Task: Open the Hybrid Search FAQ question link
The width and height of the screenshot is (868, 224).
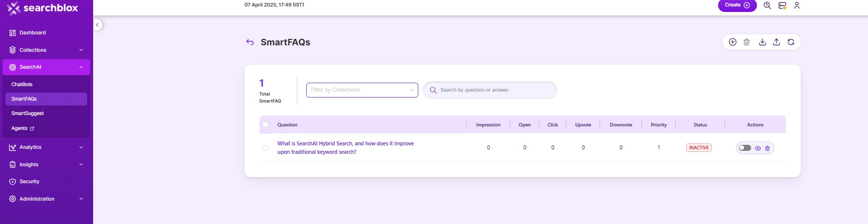Action: [x=346, y=148]
